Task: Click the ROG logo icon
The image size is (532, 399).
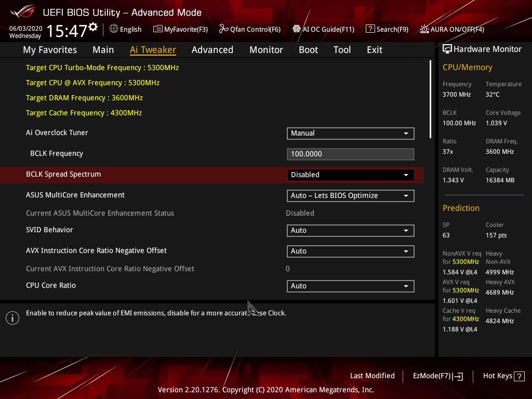Action: (x=23, y=12)
